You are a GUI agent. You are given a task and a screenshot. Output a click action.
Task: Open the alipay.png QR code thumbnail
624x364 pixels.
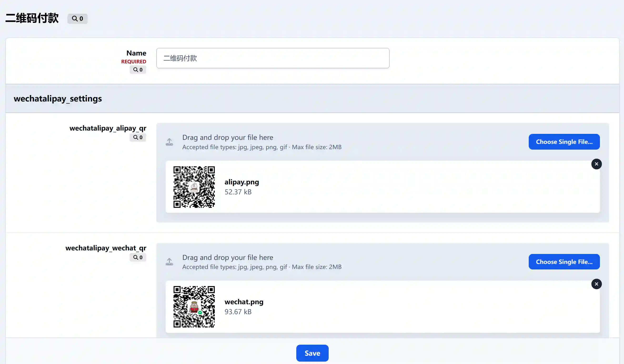point(194,187)
